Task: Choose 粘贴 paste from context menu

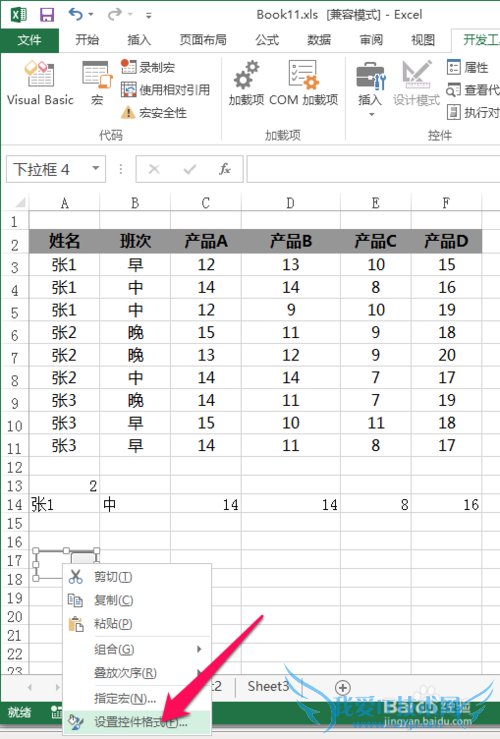Action: [x=137, y=624]
